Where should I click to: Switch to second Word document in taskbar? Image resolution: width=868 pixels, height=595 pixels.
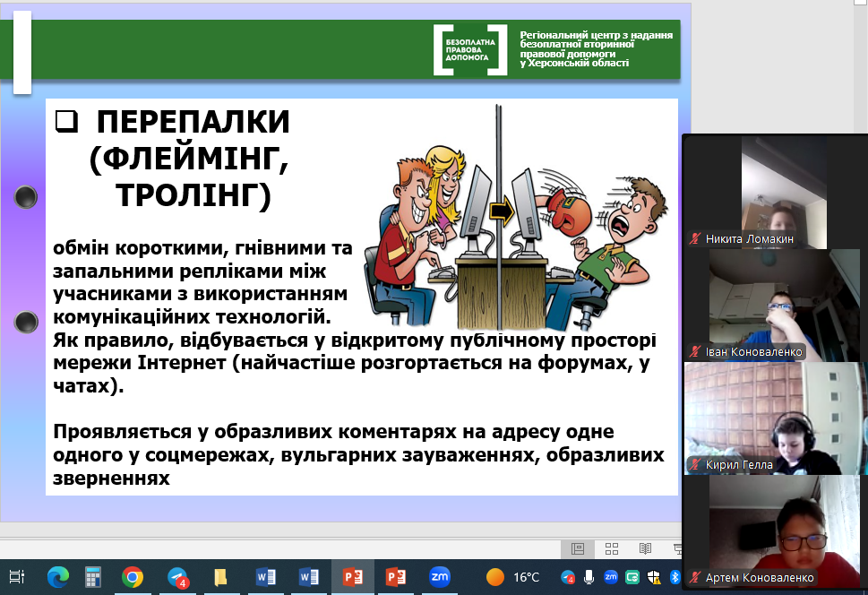(309, 576)
